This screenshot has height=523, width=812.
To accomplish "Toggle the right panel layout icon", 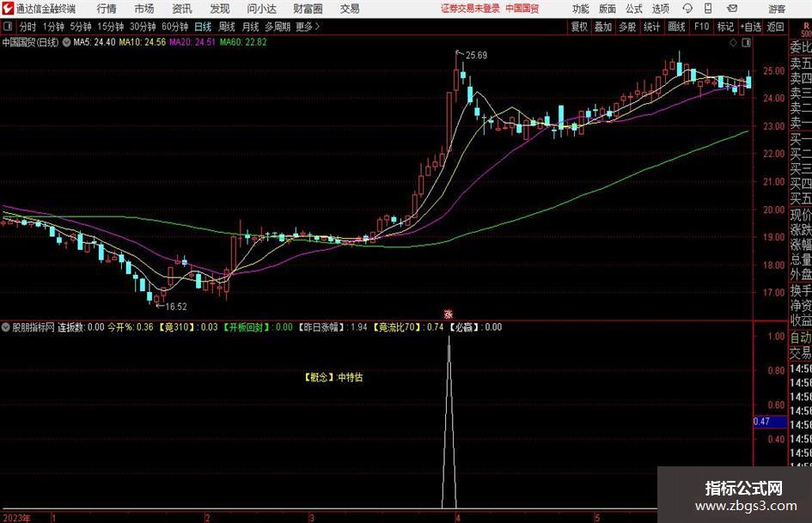I will [x=746, y=42].
